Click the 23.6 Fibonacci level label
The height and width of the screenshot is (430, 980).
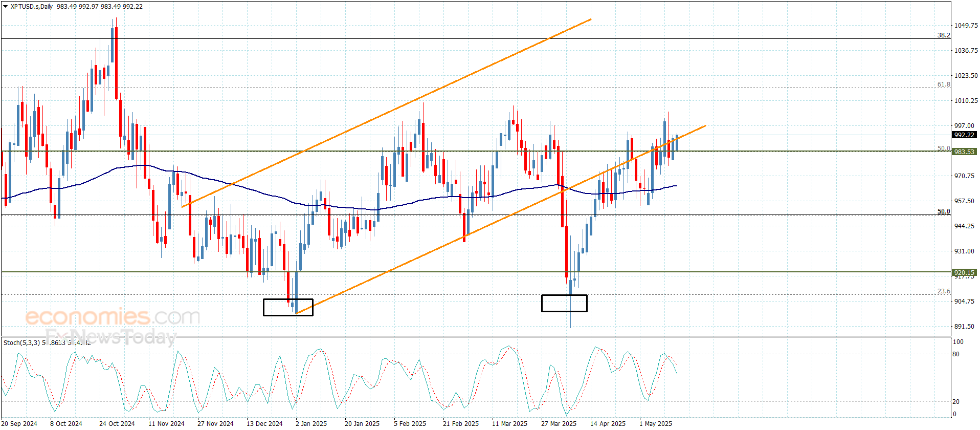(943, 291)
